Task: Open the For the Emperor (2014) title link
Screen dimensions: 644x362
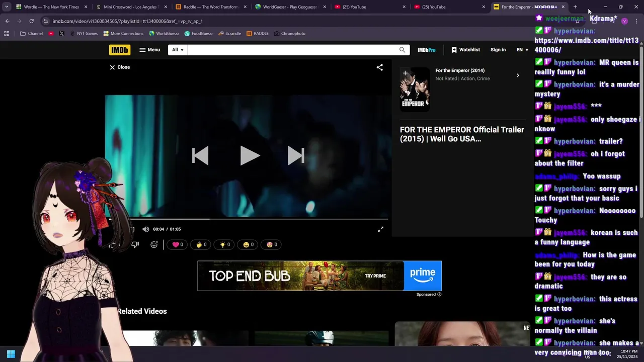Action: point(460,70)
